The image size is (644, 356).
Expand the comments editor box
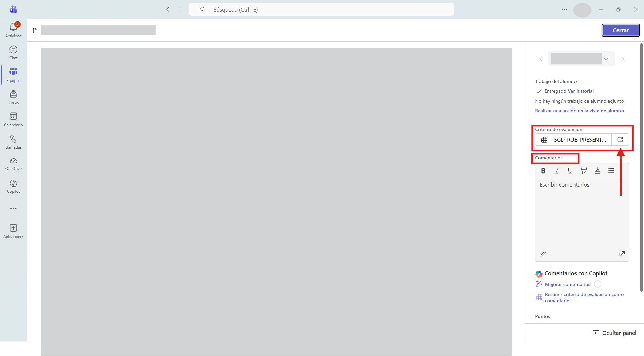[622, 254]
